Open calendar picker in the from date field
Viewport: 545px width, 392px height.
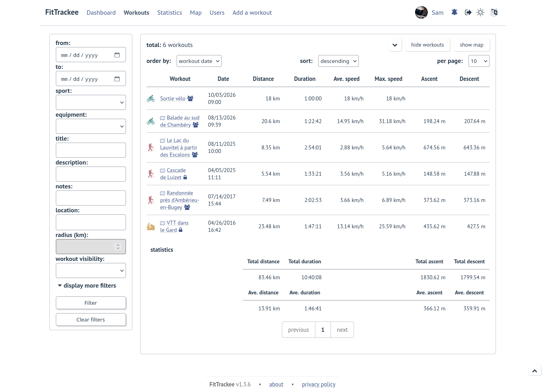pyautogui.click(x=117, y=55)
